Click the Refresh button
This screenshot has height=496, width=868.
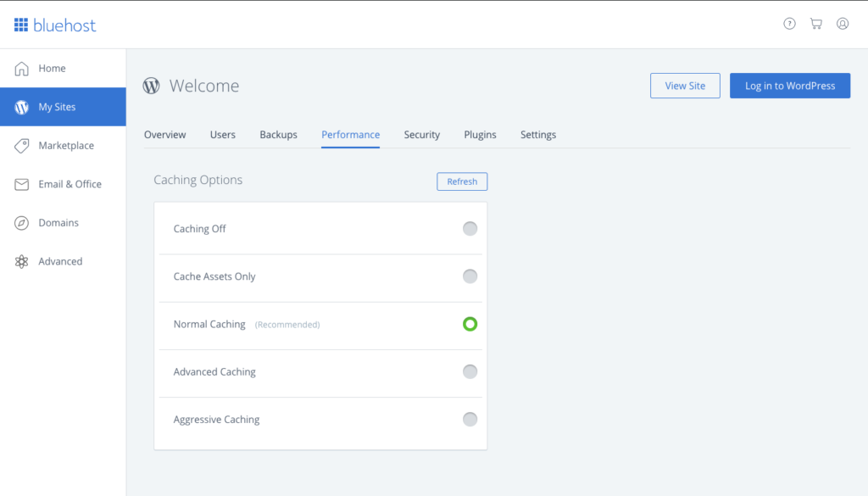click(x=462, y=181)
